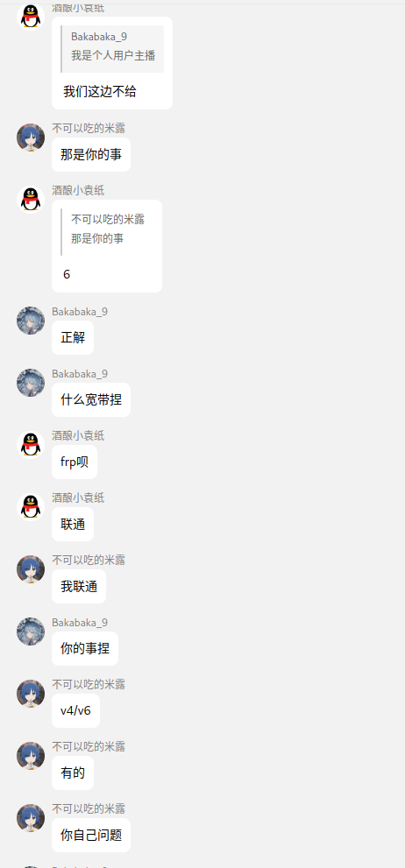Open penguin avatar beside "frp呗" message
Image resolution: width=405 pixels, height=868 pixels.
click(31, 445)
